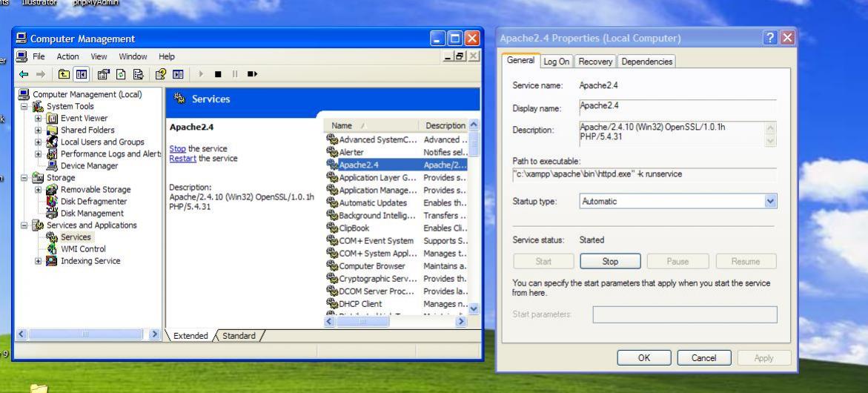Select the Background Intelli... service row
868x393 pixels.
(x=397, y=215)
